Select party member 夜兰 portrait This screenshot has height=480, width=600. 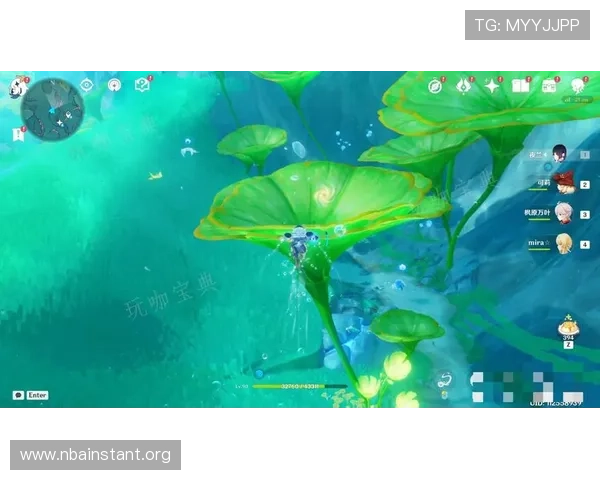tap(559, 153)
